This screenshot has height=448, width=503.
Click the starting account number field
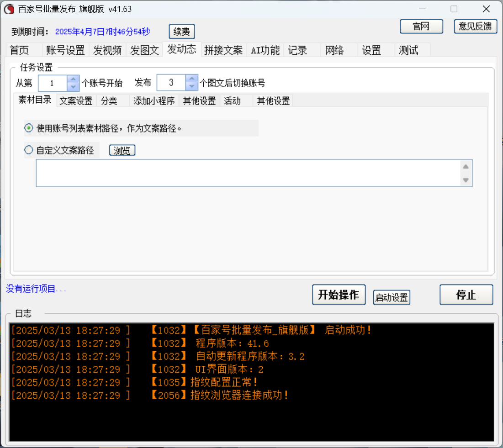53,84
